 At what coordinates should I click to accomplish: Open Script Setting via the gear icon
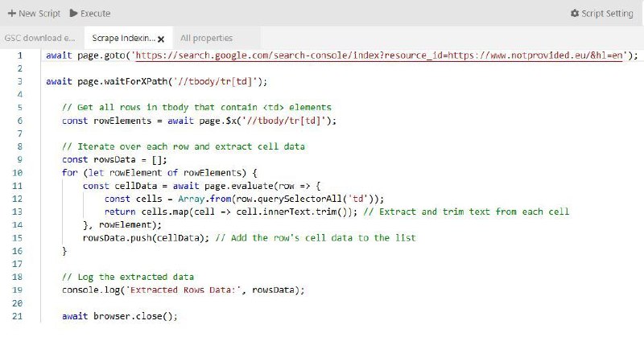[575, 14]
